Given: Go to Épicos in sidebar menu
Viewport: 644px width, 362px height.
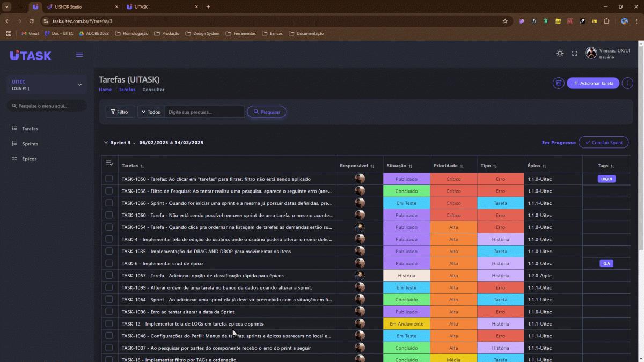Looking at the screenshot, I should (x=30, y=159).
